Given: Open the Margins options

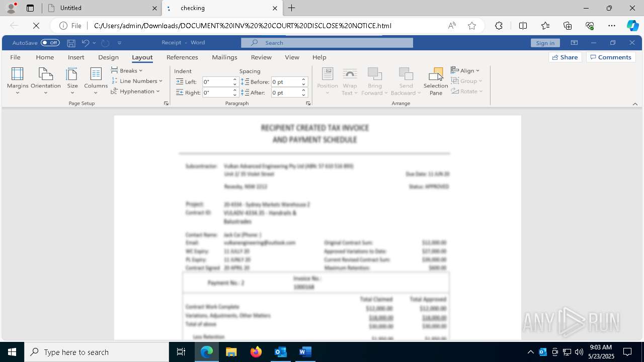Looking at the screenshot, I should [18, 81].
